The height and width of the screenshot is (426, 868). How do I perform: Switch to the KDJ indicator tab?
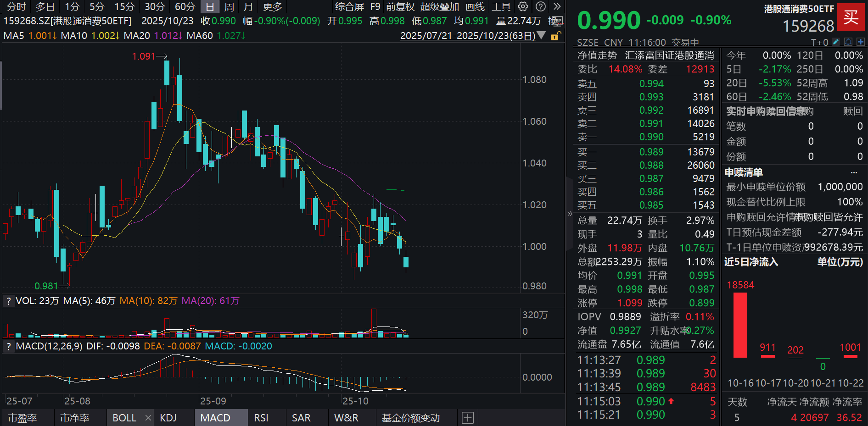168,418
